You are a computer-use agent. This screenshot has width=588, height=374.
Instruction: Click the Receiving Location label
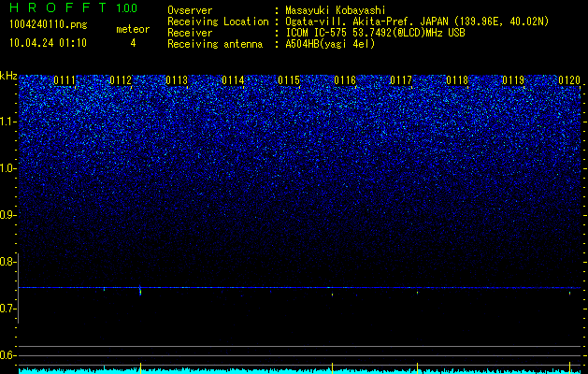(218, 22)
